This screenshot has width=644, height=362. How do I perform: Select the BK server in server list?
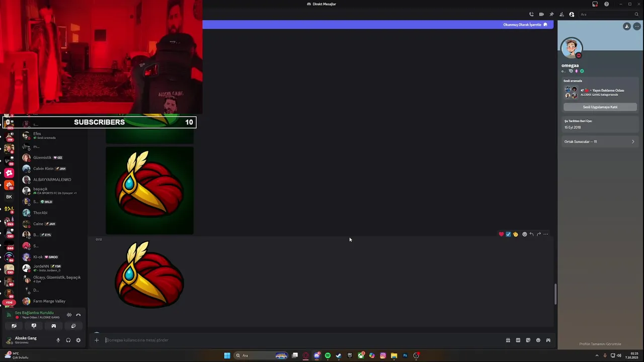click(x=9, y=197)
